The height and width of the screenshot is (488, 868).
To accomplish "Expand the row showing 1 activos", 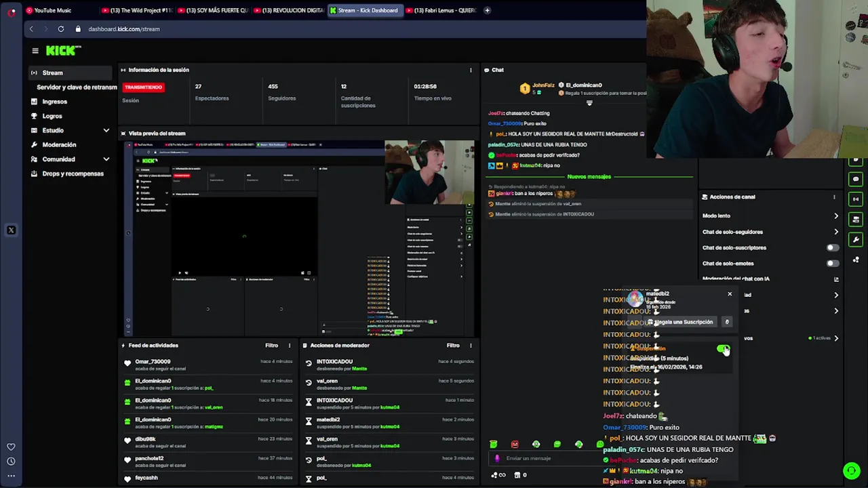I will pyautogui.click(x=836, y=338).
